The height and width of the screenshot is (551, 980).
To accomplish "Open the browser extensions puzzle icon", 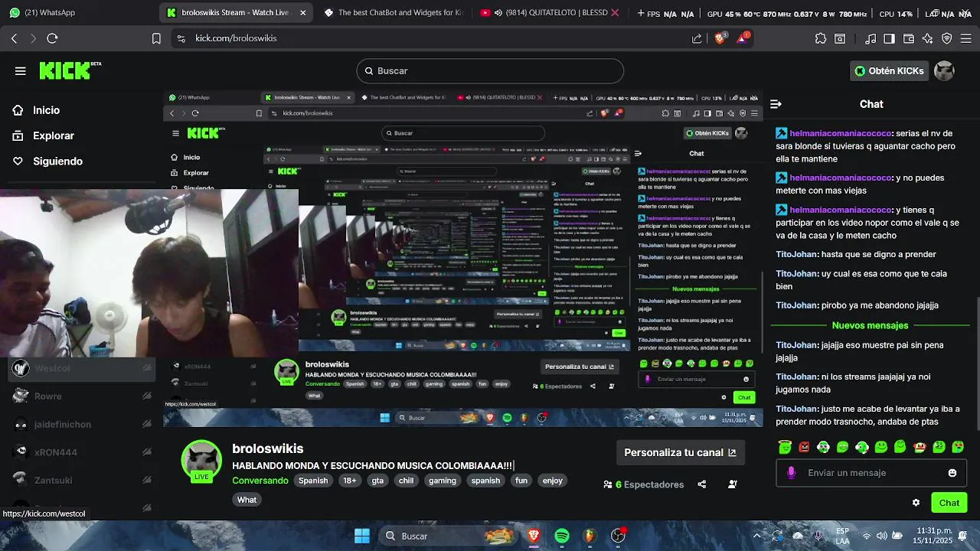I will click(821, 38).
